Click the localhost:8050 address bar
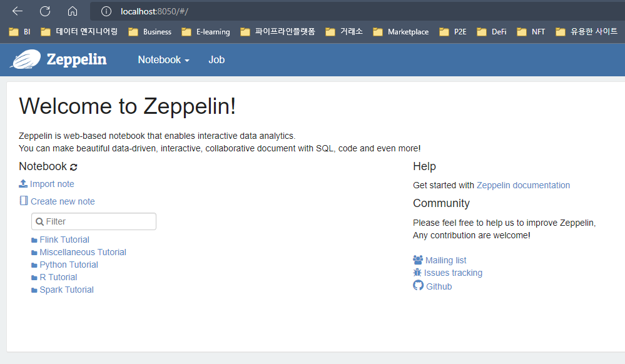Screen dimensions: 625x364 (358, 11)
